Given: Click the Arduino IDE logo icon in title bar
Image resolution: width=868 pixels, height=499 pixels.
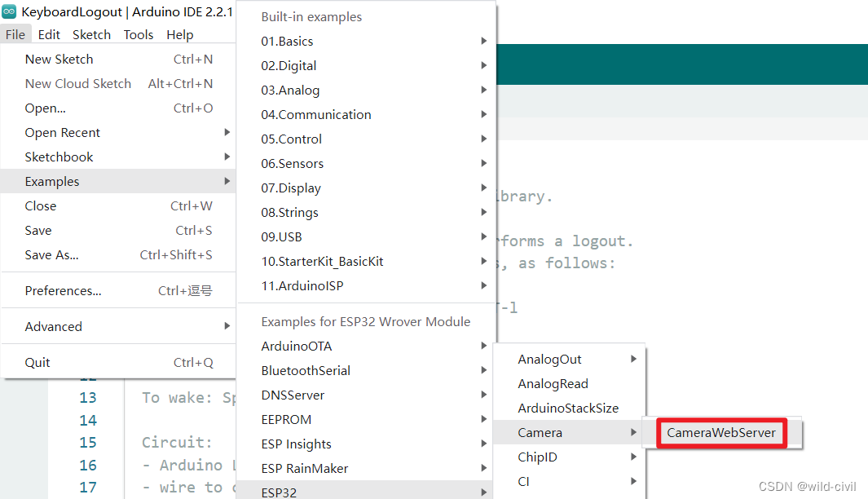Looking at the screenshot, I should pyautogui.click(x=9, y=11).
